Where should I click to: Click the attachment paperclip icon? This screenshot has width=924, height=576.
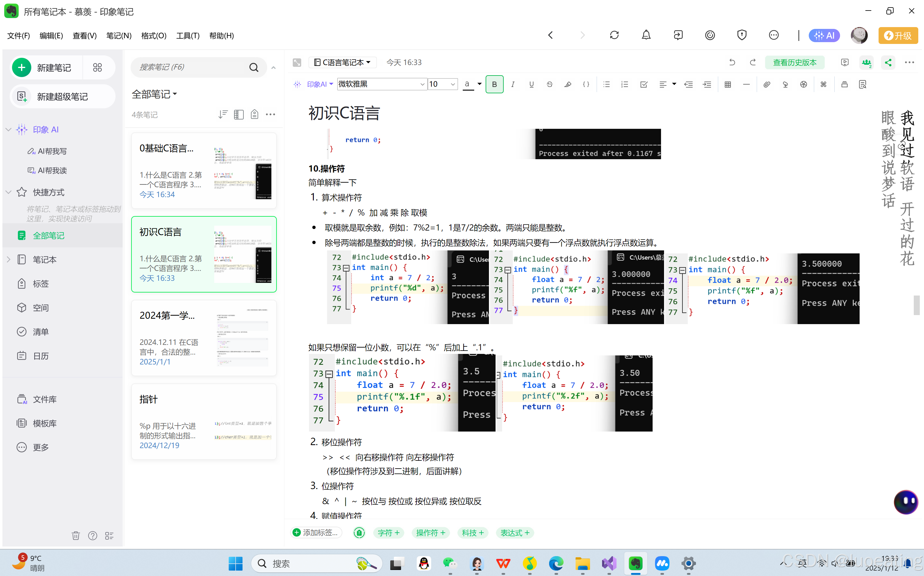[767, 84]
